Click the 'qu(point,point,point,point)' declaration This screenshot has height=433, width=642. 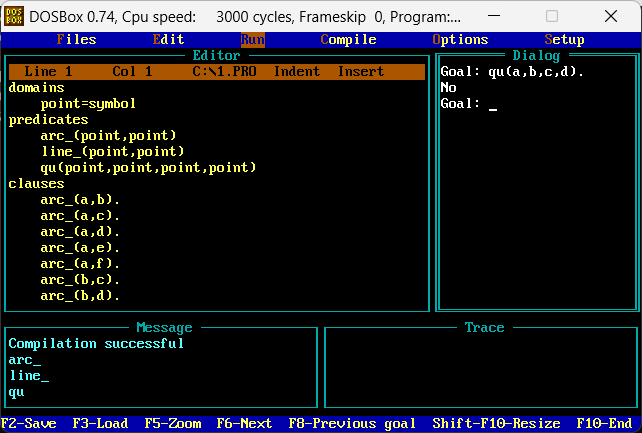148,167
